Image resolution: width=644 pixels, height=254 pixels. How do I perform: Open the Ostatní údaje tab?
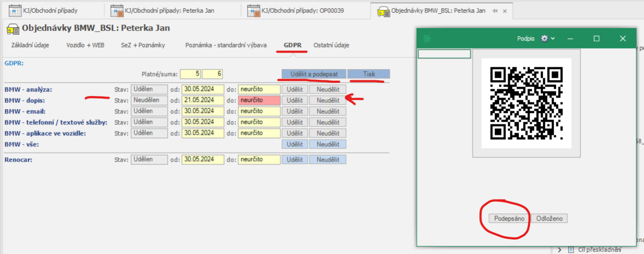pos(331,45)
